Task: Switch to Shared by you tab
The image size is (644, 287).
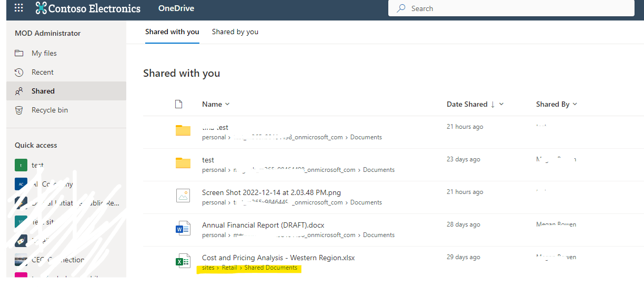Action: tap(235, 32)
